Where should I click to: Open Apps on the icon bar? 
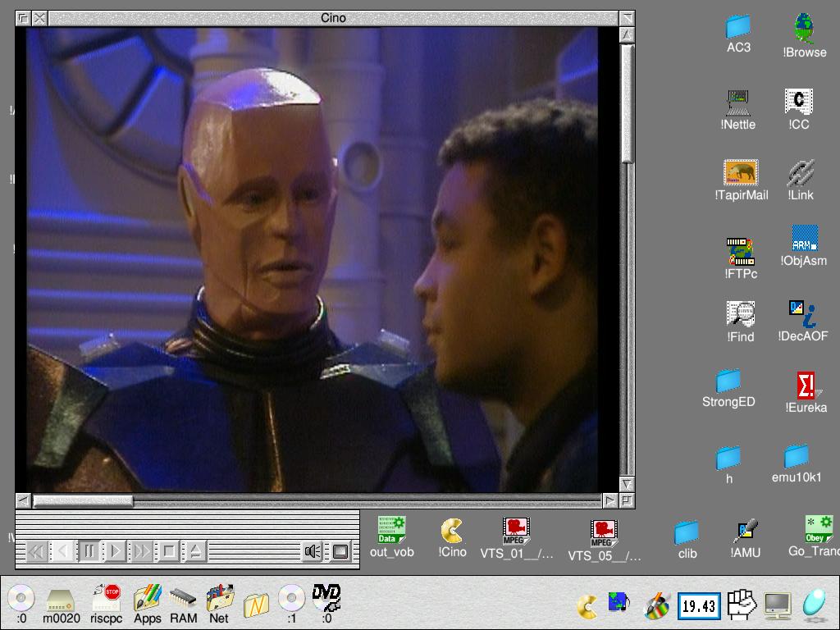click(x=148, y=605)
